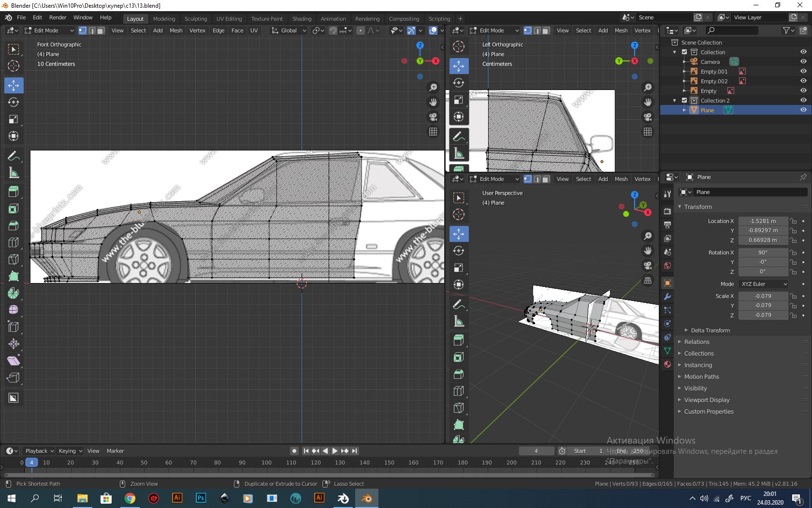Toggle camera view in front viewport
812x508 pixels.
tap(433, 117)
